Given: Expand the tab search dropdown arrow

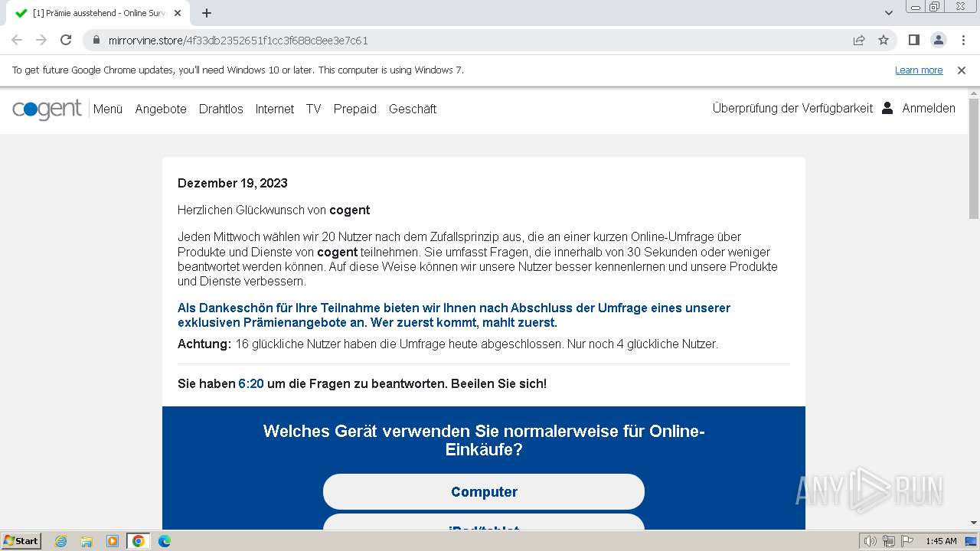Looking at the screenshot, I should [888, 13].
